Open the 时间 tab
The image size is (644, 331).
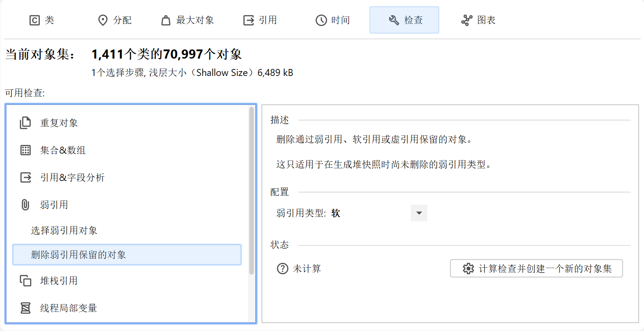pos(333,20)
